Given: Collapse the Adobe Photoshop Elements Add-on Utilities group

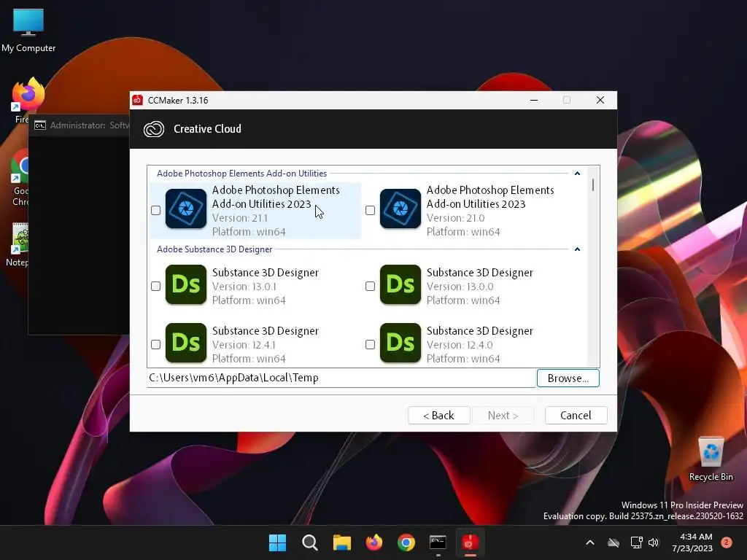Looking at the screenshot, I should [x=578, y=174].
